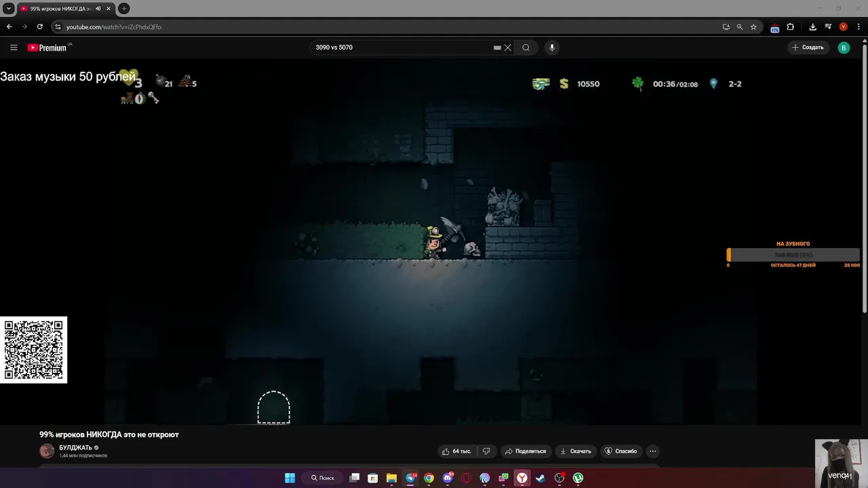Mute the tab using its speaker icon
Image resolution: width=868 pixels, height=488 pixels.
click(98, 9)
